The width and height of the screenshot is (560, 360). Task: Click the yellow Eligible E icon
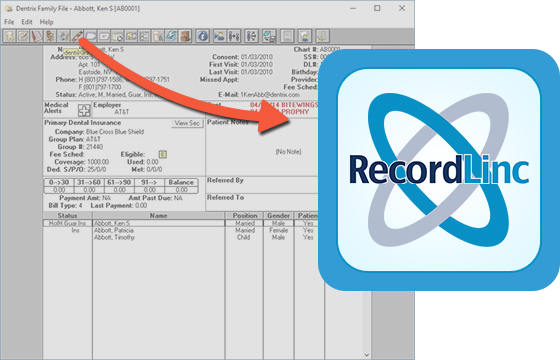[163, 154]
